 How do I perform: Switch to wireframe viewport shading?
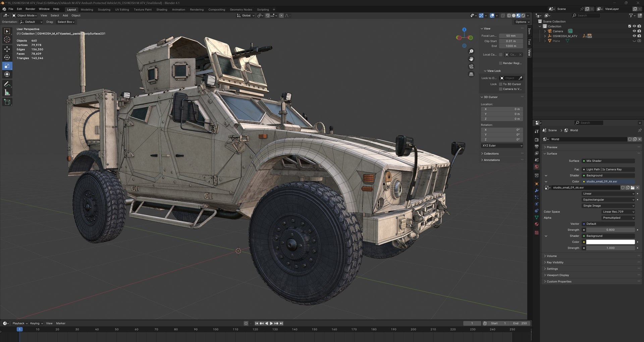509,15
